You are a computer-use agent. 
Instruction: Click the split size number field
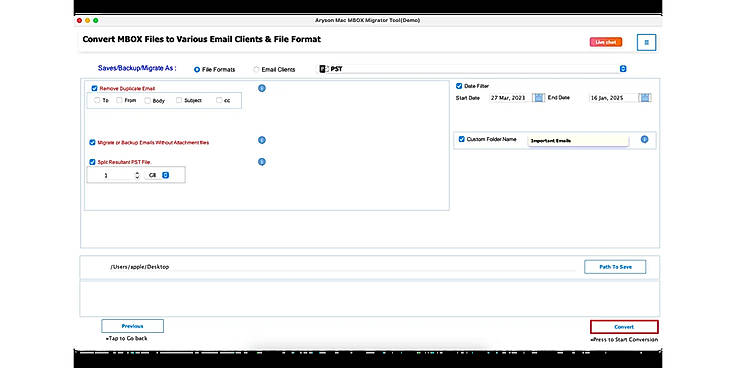point(112,175)
